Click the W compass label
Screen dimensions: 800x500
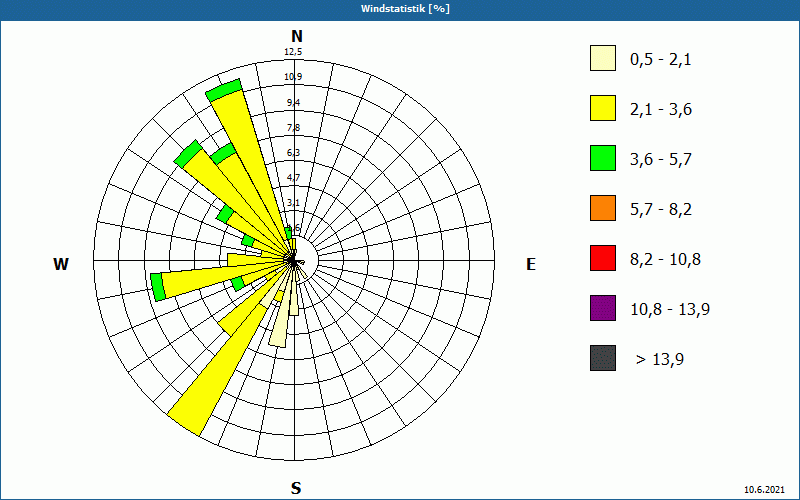[x=61, y=264]
